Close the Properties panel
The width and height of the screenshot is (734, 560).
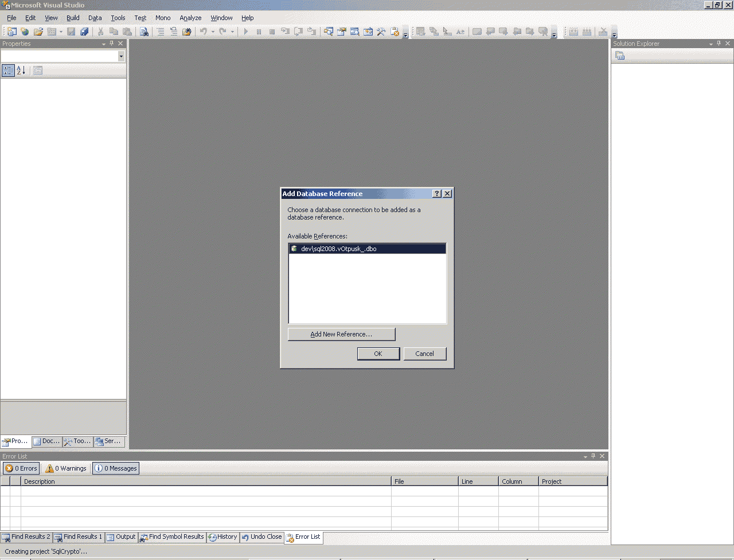click(x=120, y=44)
